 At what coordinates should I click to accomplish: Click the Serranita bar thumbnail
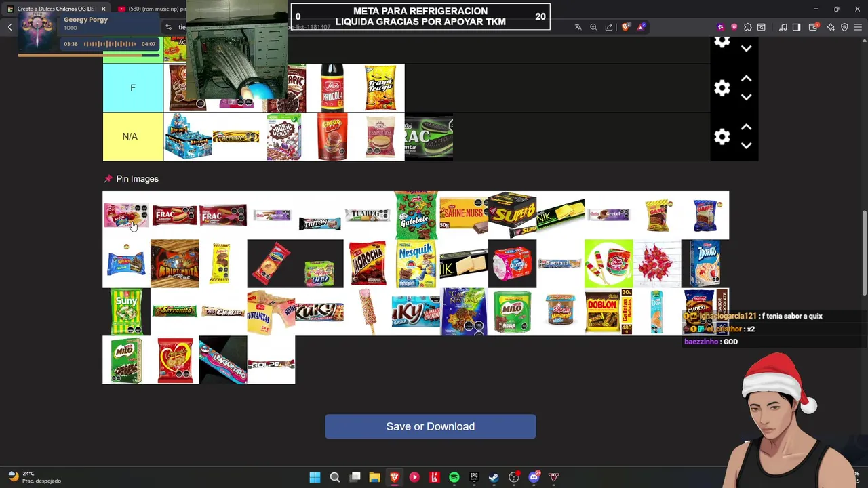click(174, 311)
